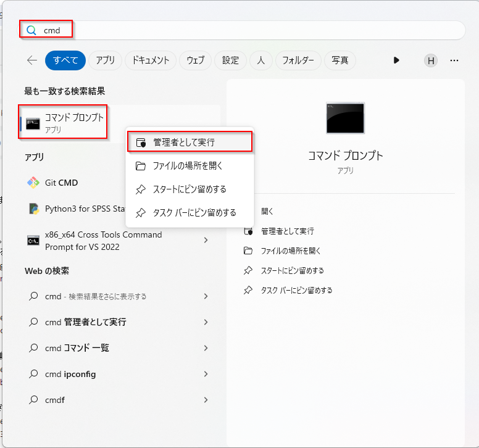Click 管理者として実行 in the right details panel
479x448 pixels.
[x=288, y=231]
